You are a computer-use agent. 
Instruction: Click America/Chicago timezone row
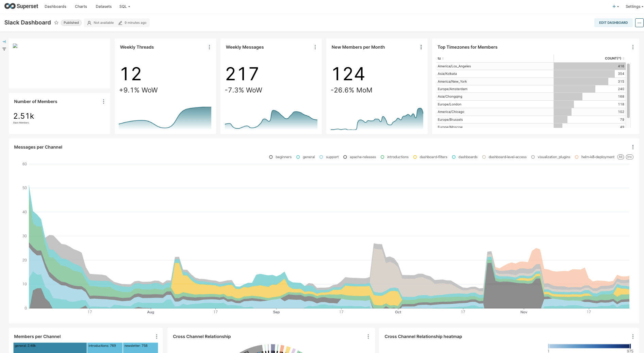pyautogui.click(x=531, y=112)
